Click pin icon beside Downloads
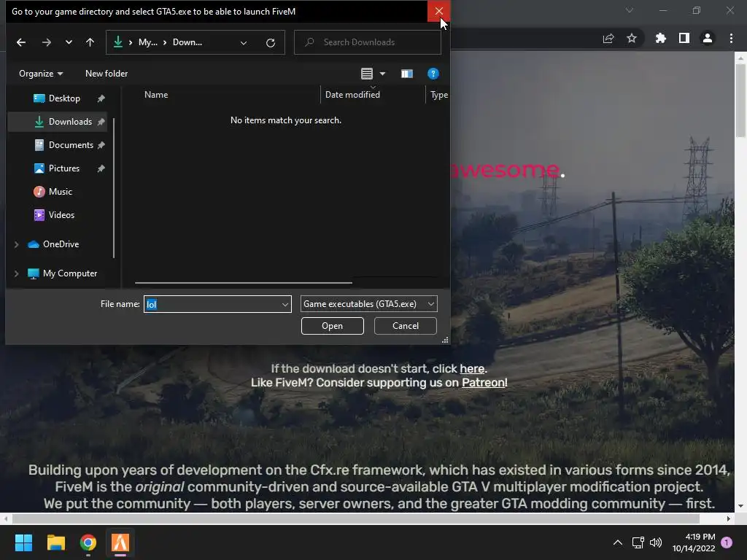The image size is (747, 560). coord(101,122)
